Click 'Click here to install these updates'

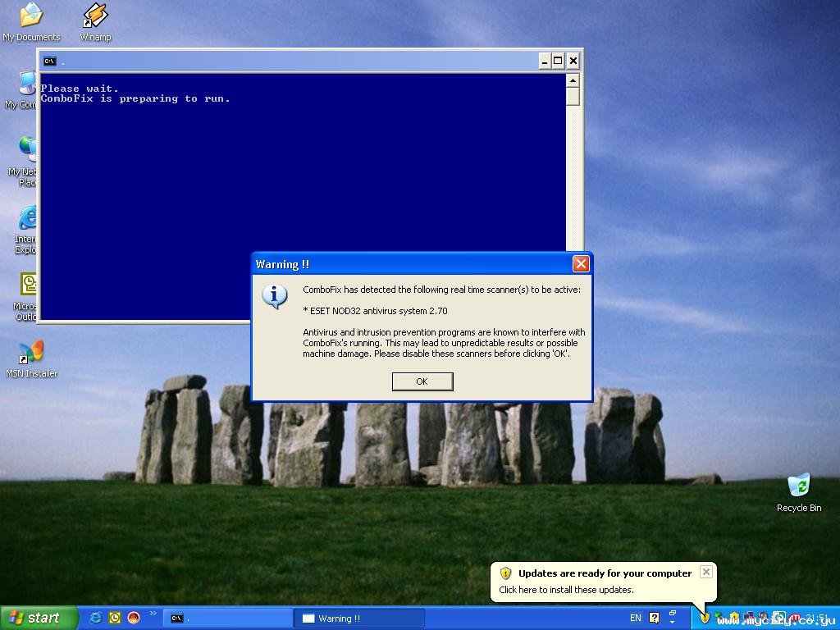(x=566, y=590)
